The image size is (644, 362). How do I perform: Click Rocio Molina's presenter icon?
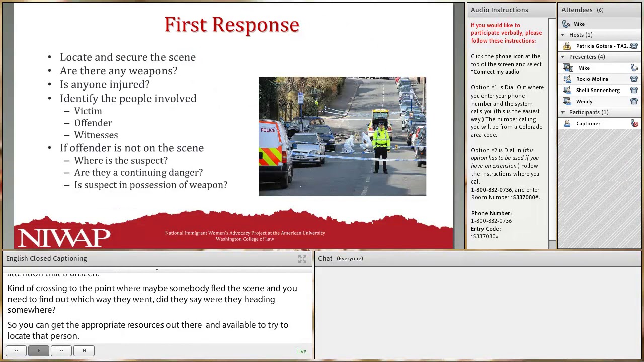pos(567,79)
